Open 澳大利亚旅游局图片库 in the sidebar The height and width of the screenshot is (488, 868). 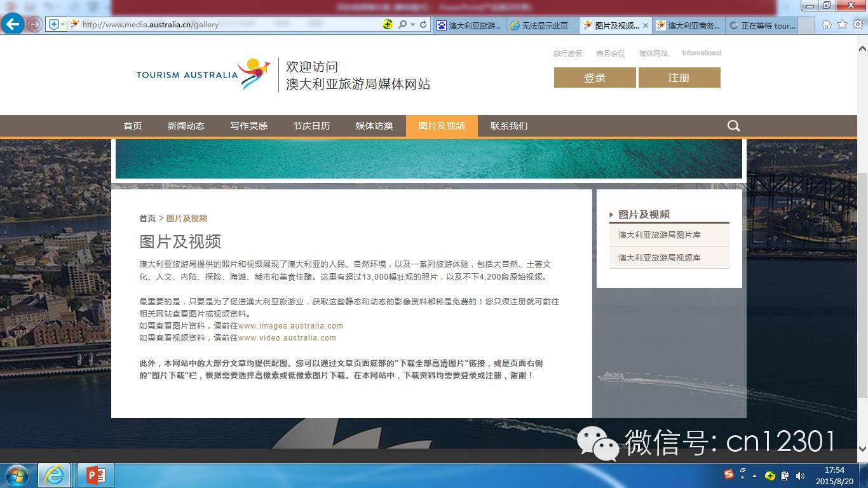click(x=669, y=235)
